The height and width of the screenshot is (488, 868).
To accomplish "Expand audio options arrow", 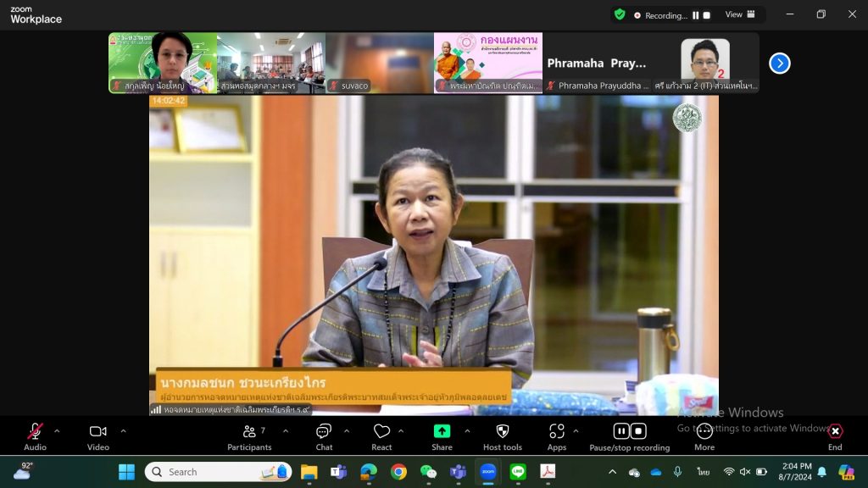I will 57,431.
